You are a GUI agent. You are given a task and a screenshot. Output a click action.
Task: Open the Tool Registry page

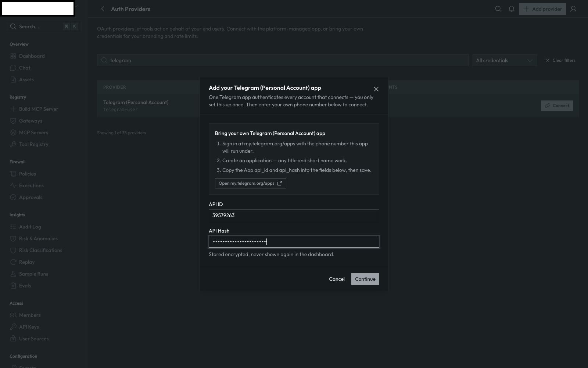click(x=34, y=144)
